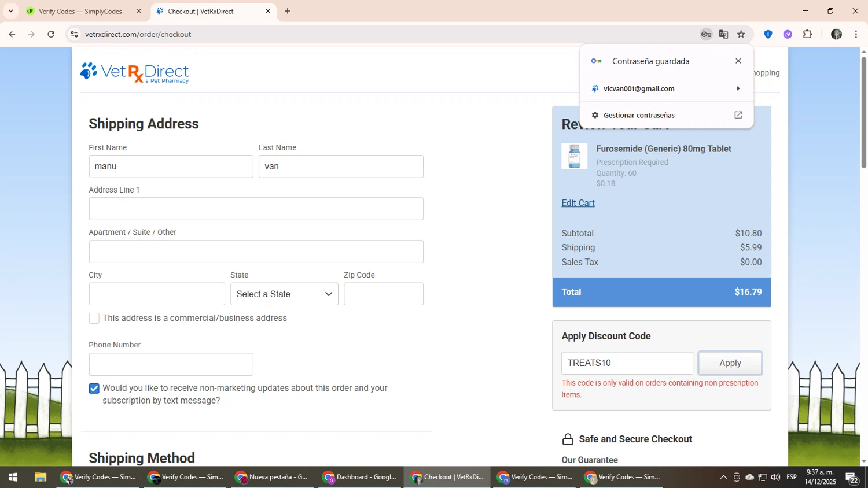Open a new browser tab
Screen dimensions: 868x488
[288, 11]
